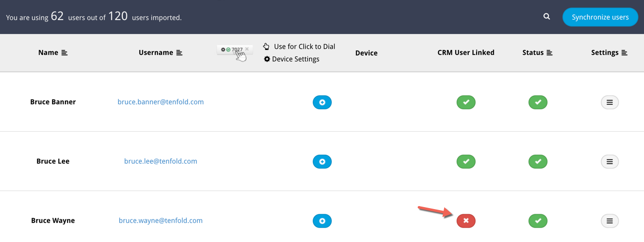The width and height of the screenshot is (644, 242).
Task: Click the Status column header
Action: pos(533,52)
